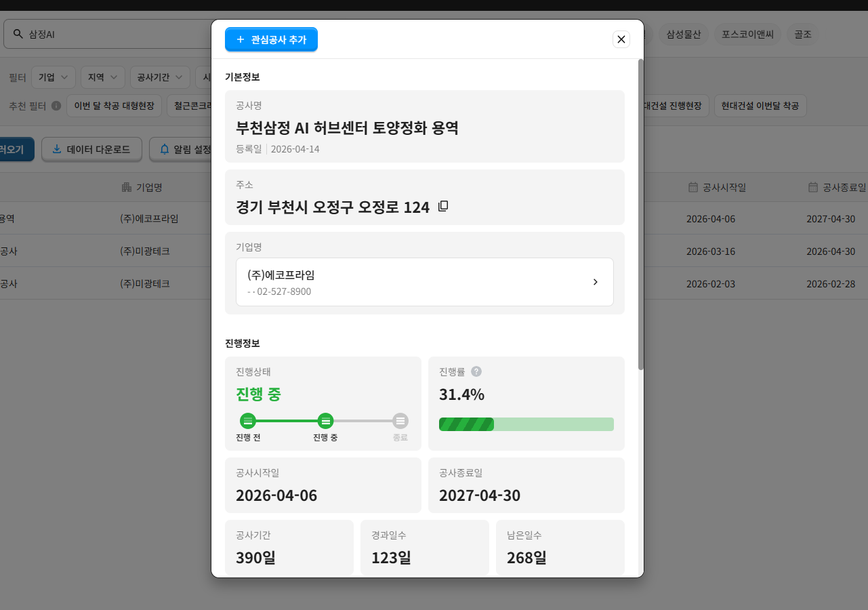Click the calendar icon beside 공사시작일

pyautogui.click(x=693, y=187)
